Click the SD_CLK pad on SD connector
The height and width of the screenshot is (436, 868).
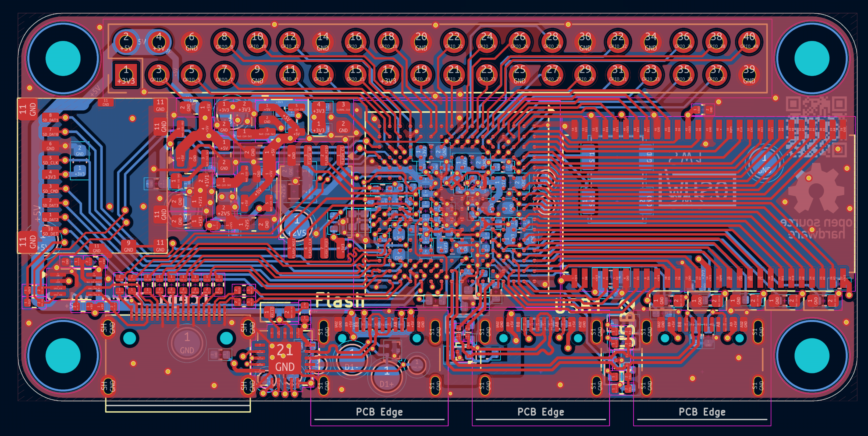click(x=51, y=160)
